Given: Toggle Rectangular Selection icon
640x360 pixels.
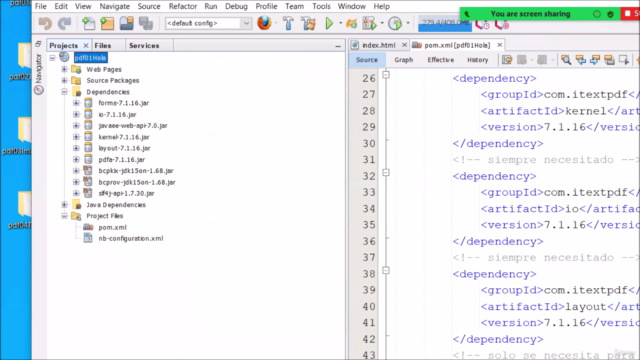Looking at the screenshot, I should point(624,60).
